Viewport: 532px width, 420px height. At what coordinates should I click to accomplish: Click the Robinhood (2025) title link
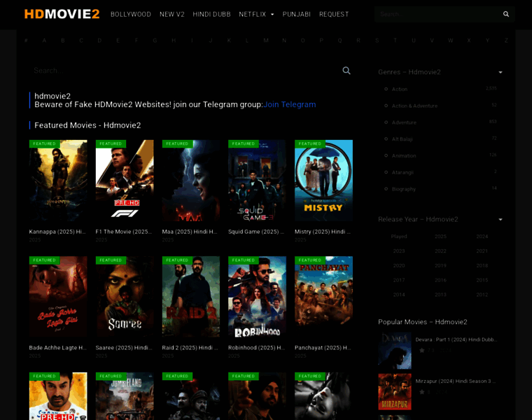coord(256,348)
